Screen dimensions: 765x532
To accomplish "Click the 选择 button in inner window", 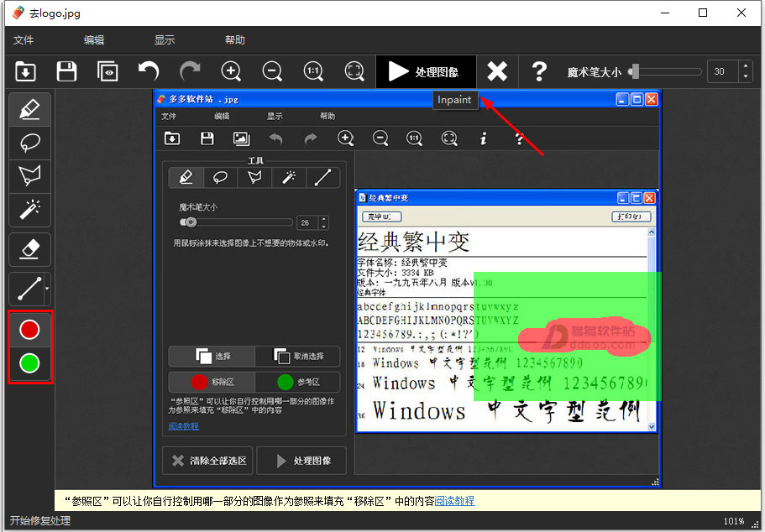I will (212, 357).
